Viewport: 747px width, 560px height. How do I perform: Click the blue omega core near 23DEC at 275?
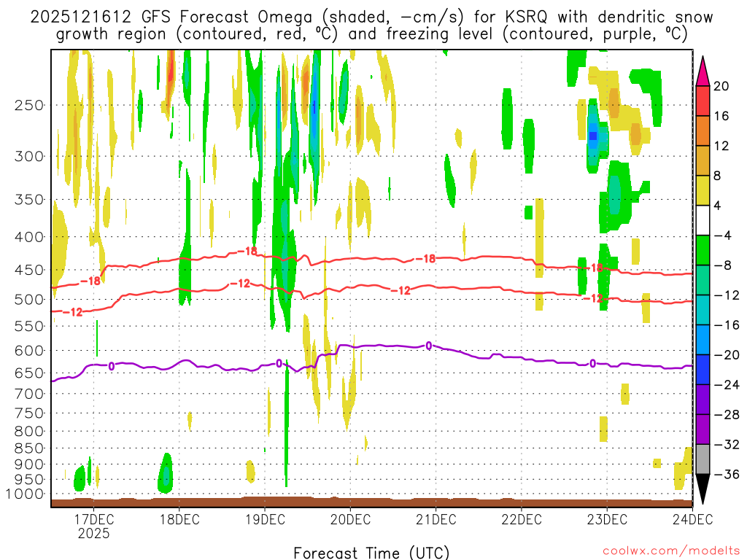593,136
